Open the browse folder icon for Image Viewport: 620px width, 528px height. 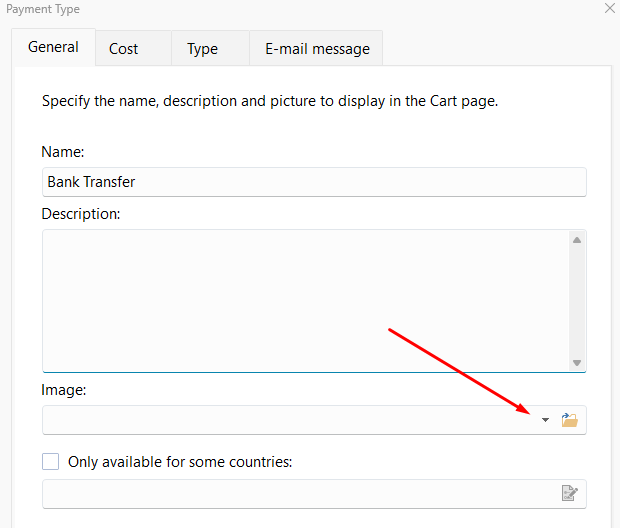click(x=570, y=420)
